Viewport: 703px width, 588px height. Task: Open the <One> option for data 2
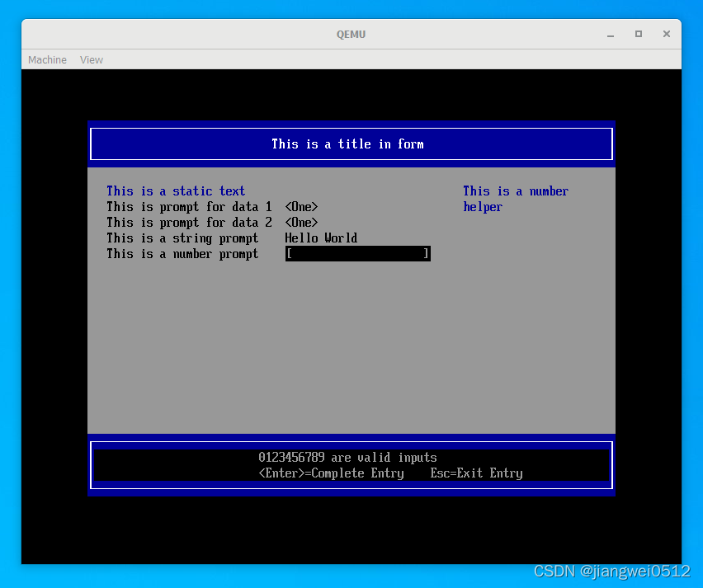click(301, 223)
